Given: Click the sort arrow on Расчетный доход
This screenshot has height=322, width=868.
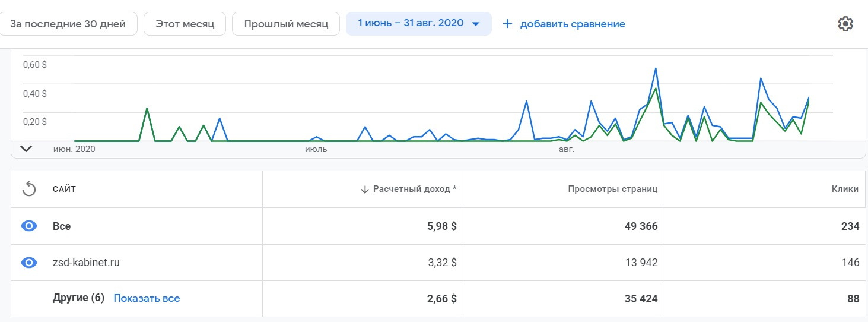Looking at the screenshot, I should (x=365, y=190).
